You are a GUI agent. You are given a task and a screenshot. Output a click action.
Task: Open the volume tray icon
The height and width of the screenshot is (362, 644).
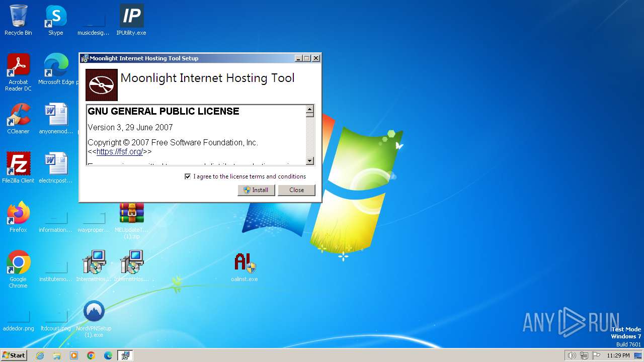point(572,355)
